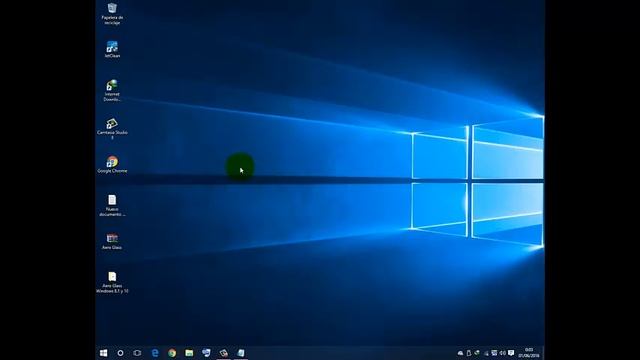Select the Aero Glass Windows 8.1 y 10 file
The image size is (640, 360).
[112, 282]
